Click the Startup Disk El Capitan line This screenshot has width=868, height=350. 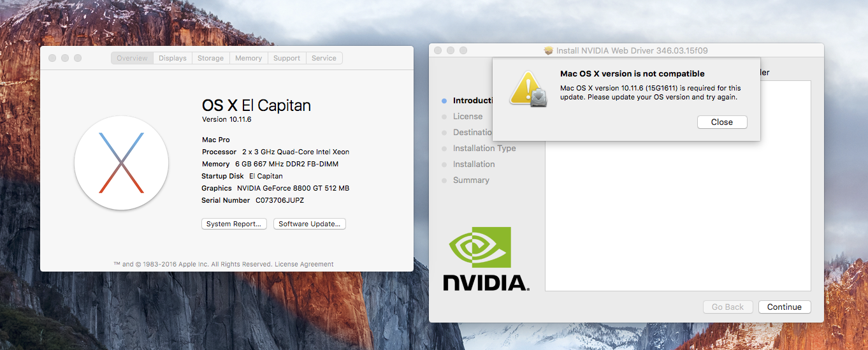242,176
